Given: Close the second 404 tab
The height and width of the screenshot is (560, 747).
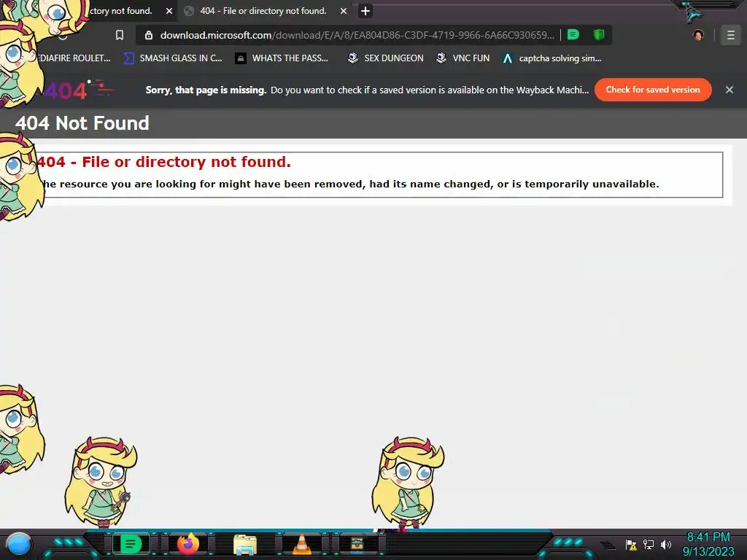Looking at the screenshot, I should coord(344,11).
